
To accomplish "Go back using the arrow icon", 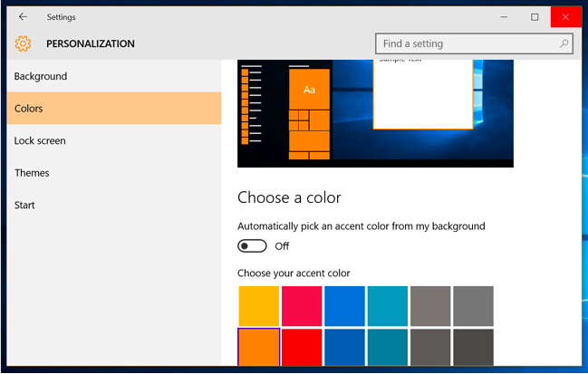I will [23, 17].
